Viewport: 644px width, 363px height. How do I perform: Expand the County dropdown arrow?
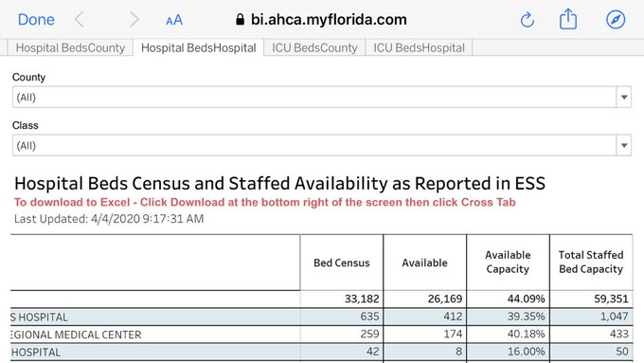[x=624, y=97]
